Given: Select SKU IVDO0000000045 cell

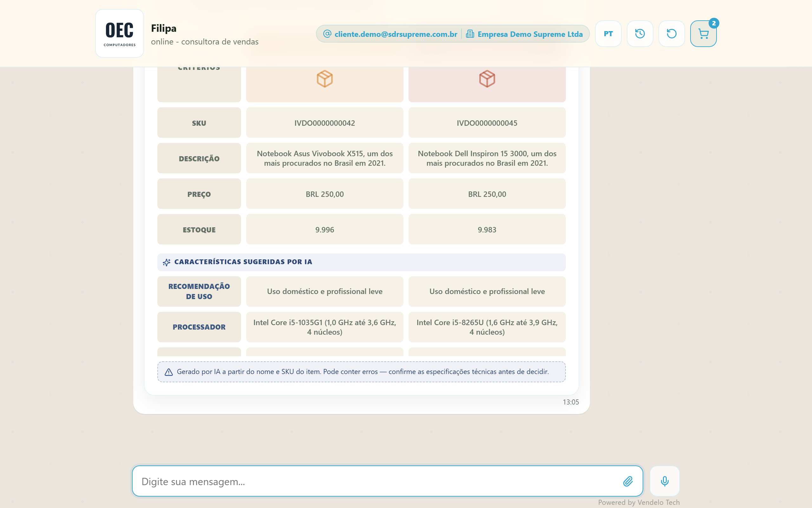Looking at the screenshot, I should click(x=487, y=123).
